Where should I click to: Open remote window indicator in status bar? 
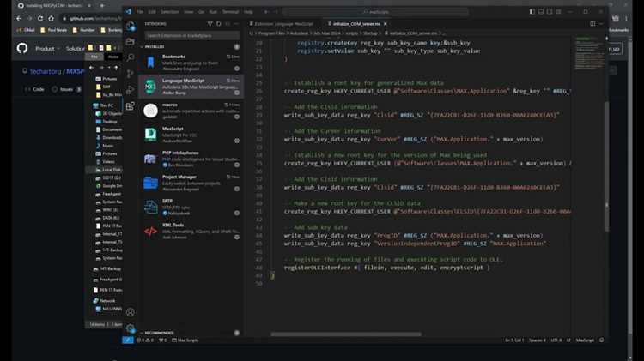(x=128, y=340)
